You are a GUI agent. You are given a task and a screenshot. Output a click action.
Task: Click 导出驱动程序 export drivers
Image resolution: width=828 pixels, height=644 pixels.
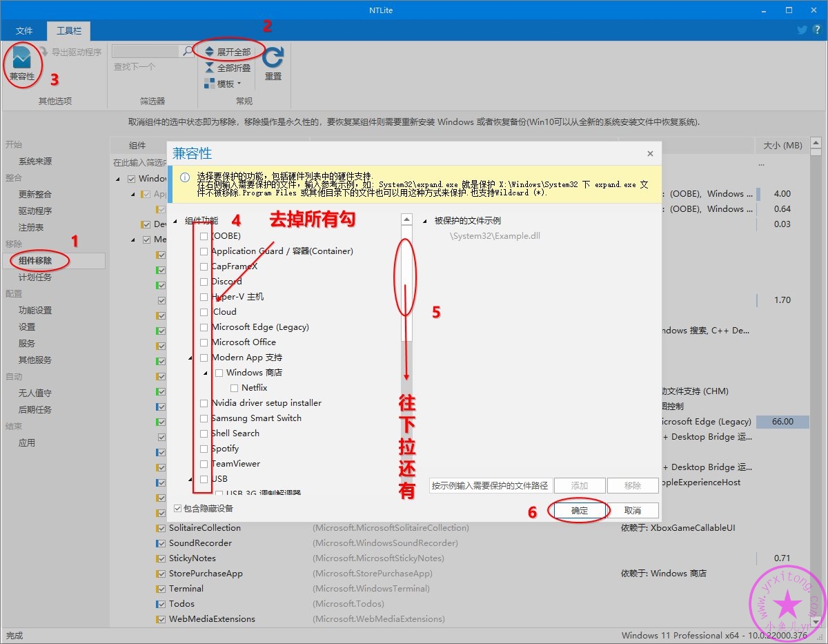click(70, 52)
